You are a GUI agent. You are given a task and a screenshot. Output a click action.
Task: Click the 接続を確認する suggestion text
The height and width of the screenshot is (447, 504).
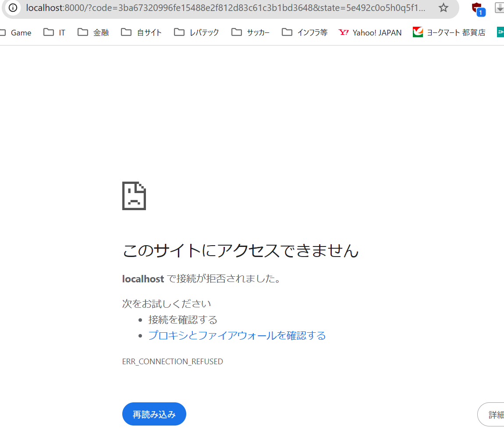click(x=183, y=320)
